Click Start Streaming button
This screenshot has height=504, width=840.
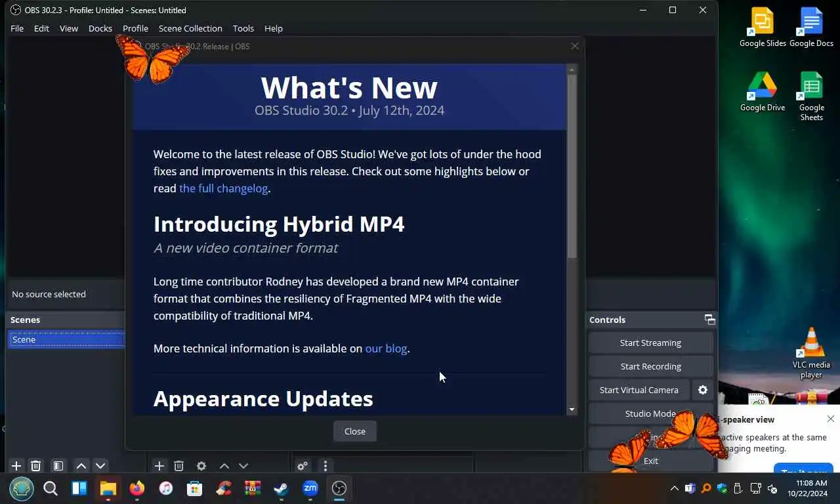click(x=650, y=343)
